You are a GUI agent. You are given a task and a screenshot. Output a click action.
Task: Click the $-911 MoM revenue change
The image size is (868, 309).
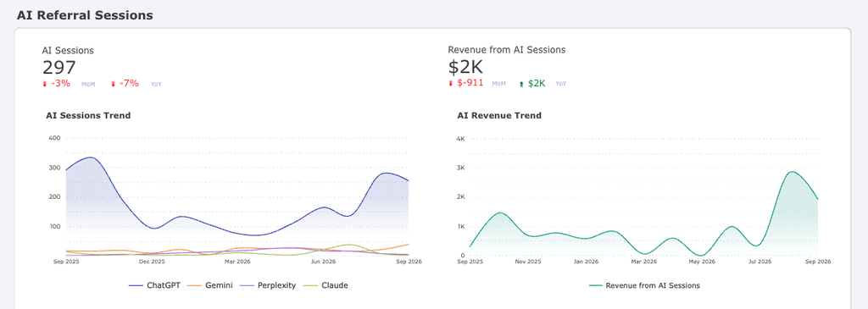[470, 83]
